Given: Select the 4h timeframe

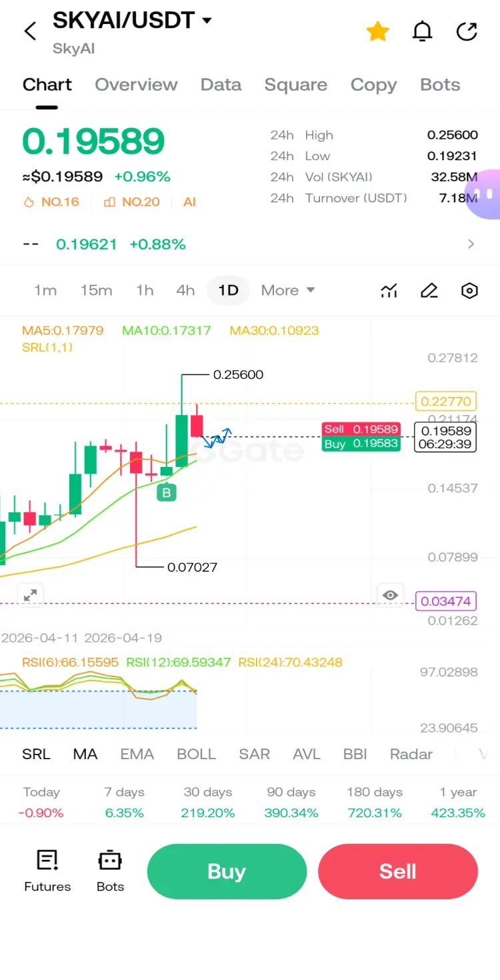Looking at the screenshot, I should tap(185, 290).
